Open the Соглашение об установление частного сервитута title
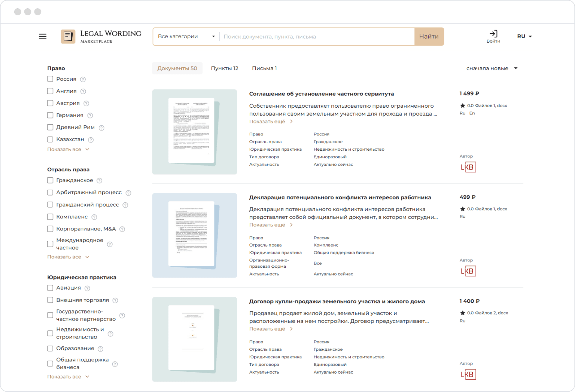This screenshot has width=575, height=392. [x=321, y=94]
